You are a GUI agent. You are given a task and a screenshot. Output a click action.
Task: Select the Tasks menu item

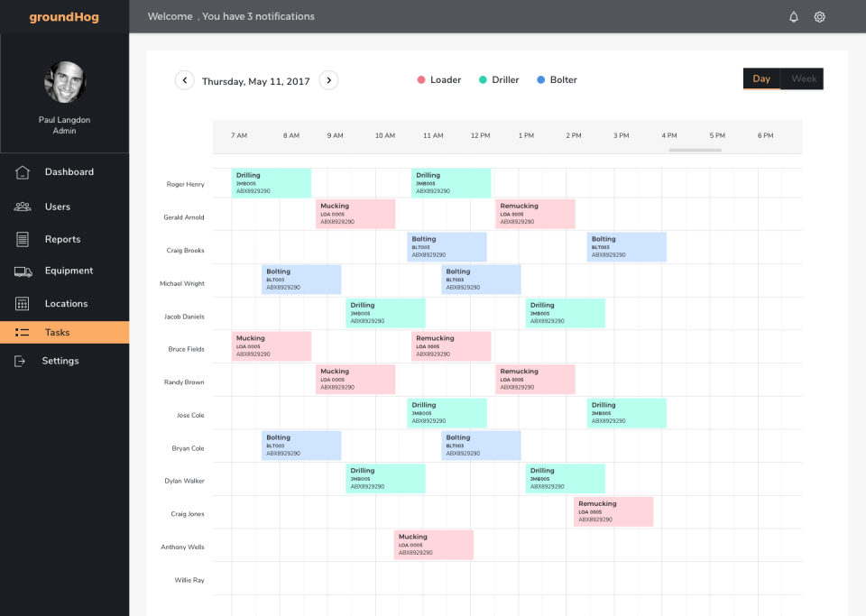[65, 332]
